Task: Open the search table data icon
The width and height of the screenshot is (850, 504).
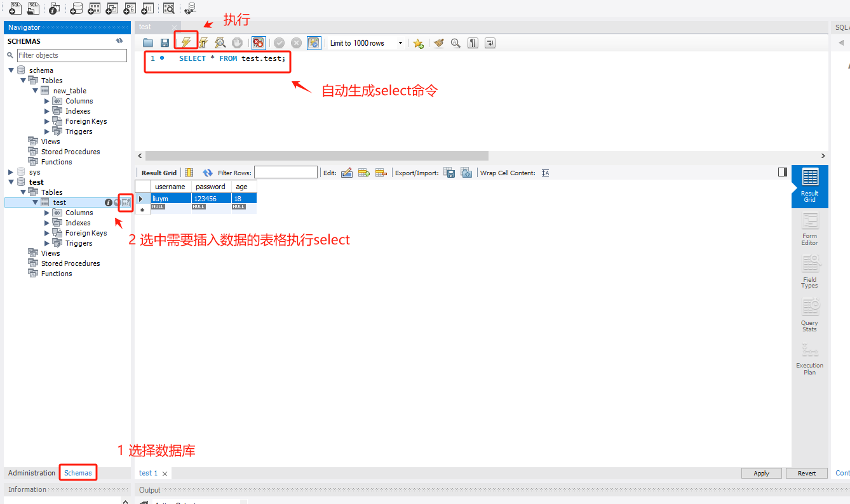Action: pos(168,8)
